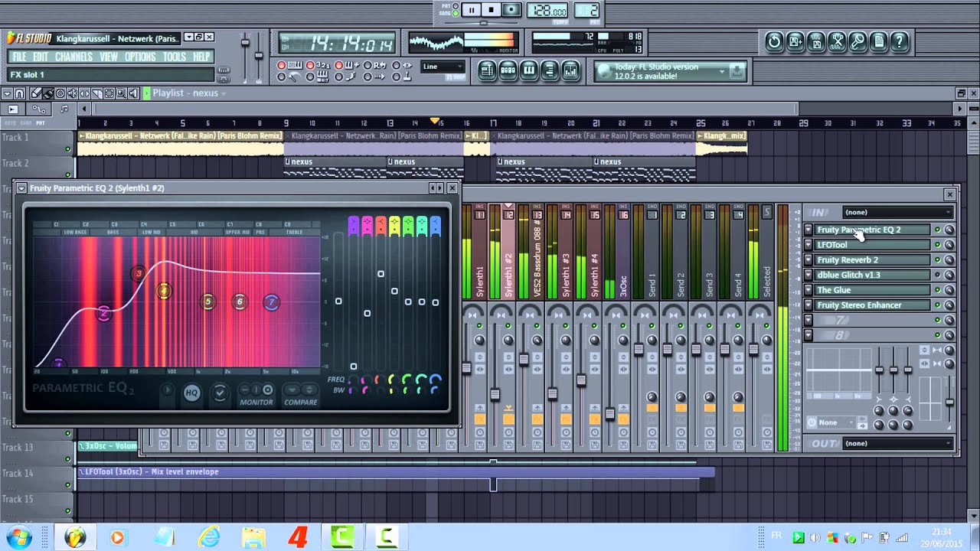Click the blue band 7 type swatch

click(436, 225)
